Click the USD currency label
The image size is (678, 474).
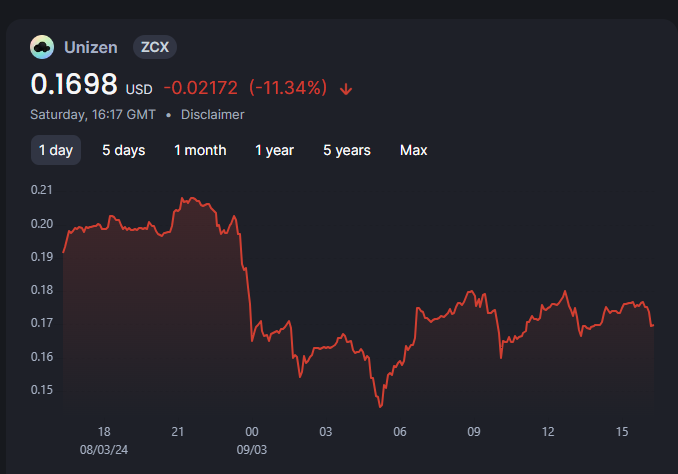[x=139, y=90]
